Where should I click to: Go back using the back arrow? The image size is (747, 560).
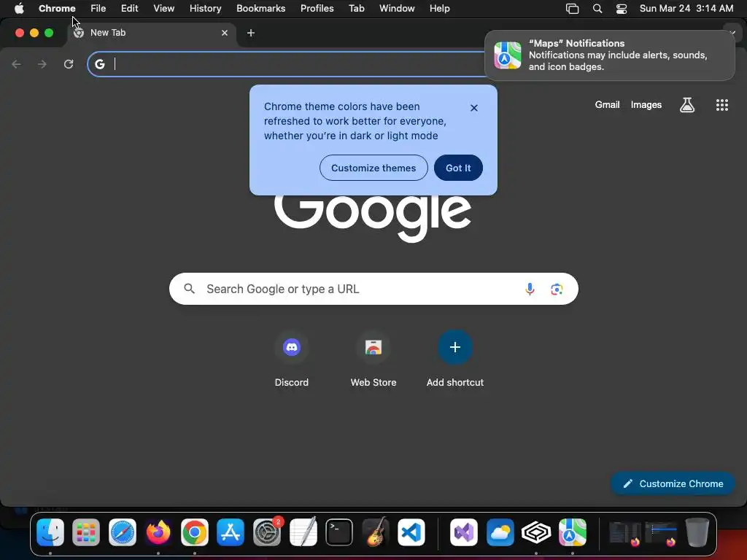coord(16,64)
